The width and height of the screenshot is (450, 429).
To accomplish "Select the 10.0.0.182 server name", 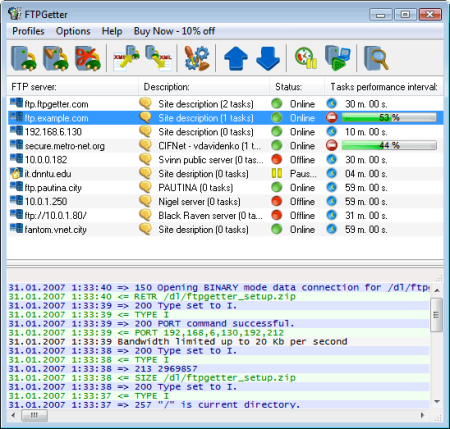I will pyautogui.click(x=46, y=160).
